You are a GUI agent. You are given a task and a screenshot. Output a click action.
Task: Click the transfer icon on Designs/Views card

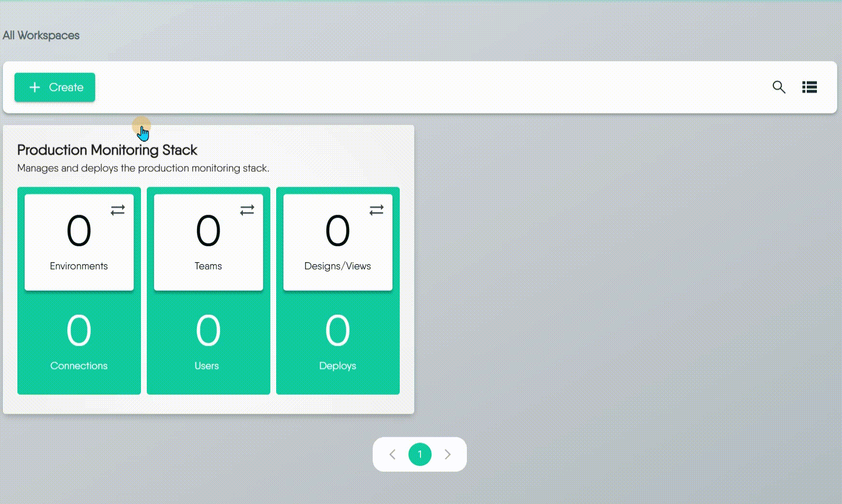[377, 210]
